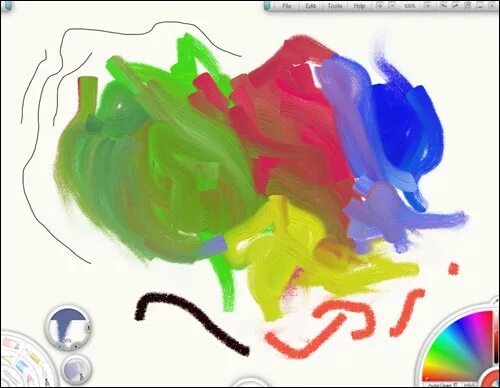Click the brush size preview circle
500x388 pixels.
(x=68, y=327)
